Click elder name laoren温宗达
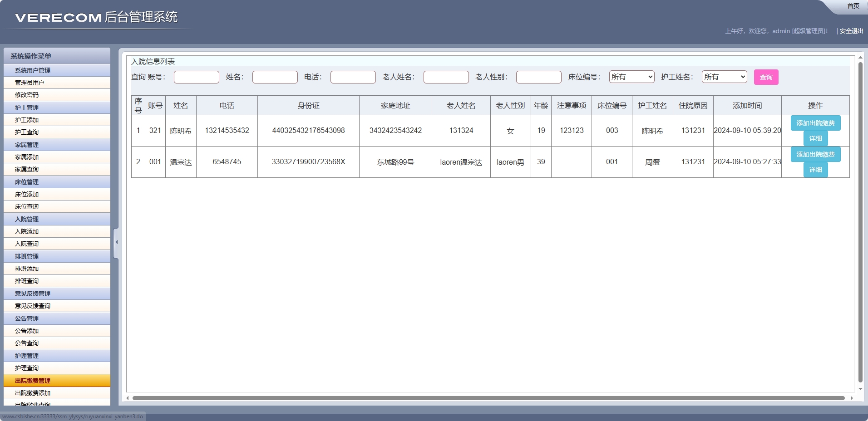Viewport: 868px width, 421px height. click(461, 162)
